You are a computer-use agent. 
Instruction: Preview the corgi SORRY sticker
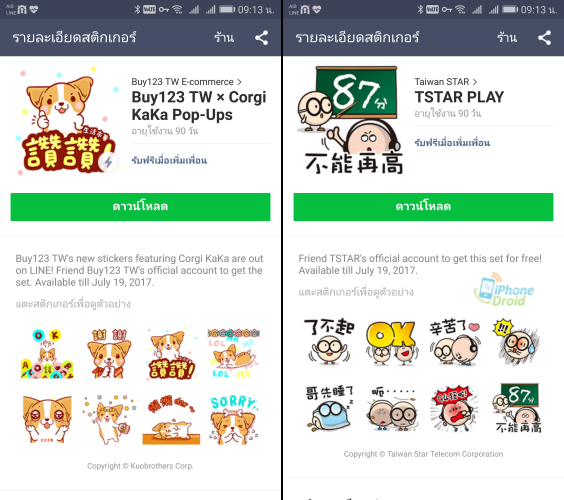click(234, 420)
